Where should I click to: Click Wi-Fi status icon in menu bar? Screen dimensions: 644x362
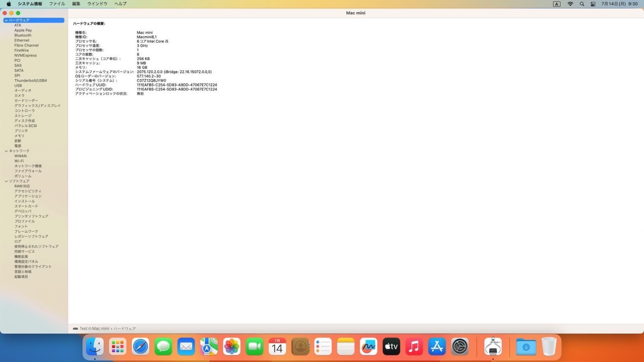(x=570, y=4)
